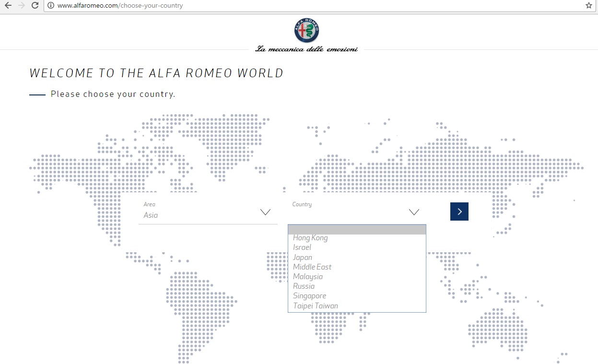Screen dimensions: 598x364
Task: Click the Country dropdown chevron arrow
Action: coord(414,212)
